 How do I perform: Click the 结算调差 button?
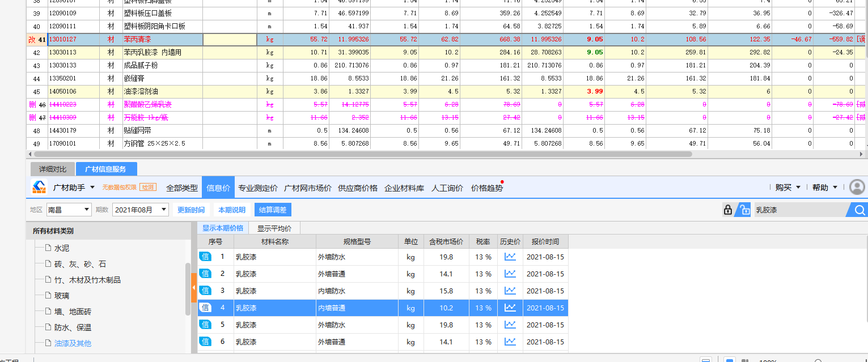tap(273, 210)
